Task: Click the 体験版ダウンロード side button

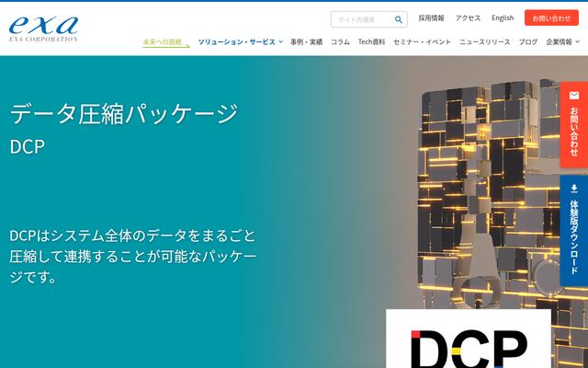Action: pyautogui.click(x=574, y=230)
